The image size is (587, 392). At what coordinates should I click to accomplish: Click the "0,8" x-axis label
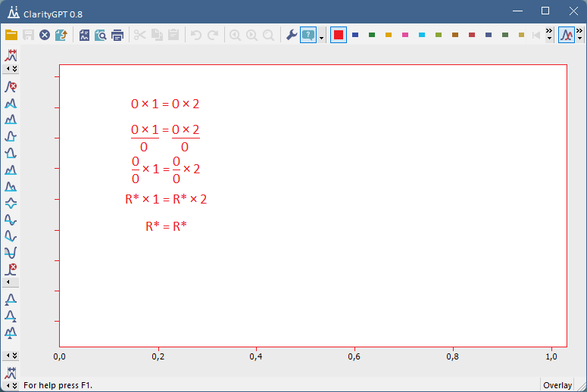pos(452,356)
